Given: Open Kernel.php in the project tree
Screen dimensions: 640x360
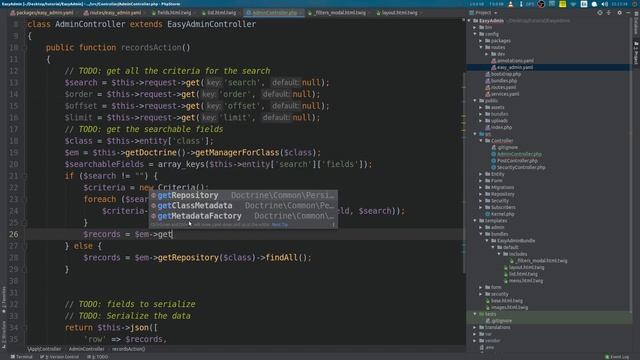Looking at the screenshot, I should pyautogui.click(x=500, y=214).
